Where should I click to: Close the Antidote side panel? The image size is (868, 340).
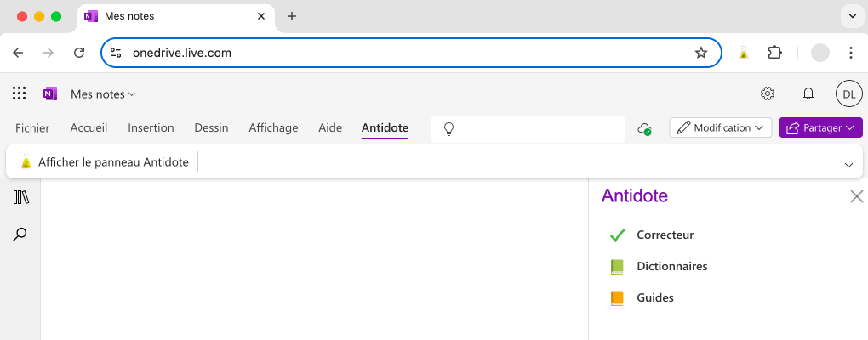(856, 197)
